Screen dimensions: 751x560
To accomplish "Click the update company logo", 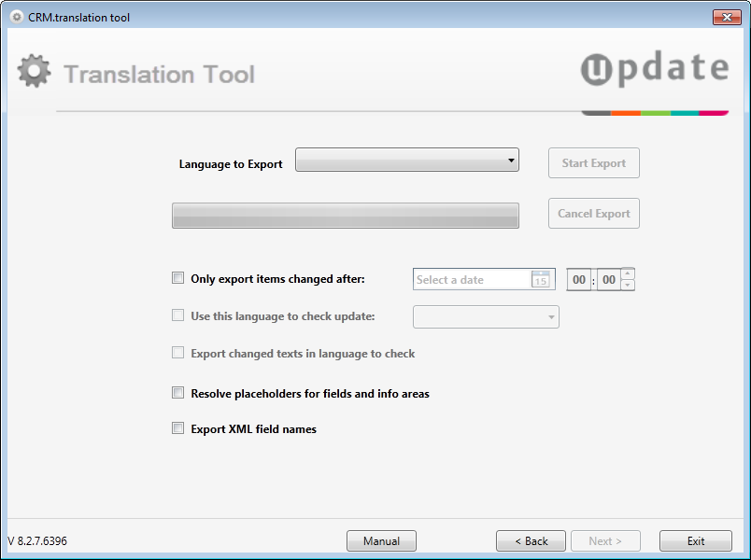I will tap(654, 70).
